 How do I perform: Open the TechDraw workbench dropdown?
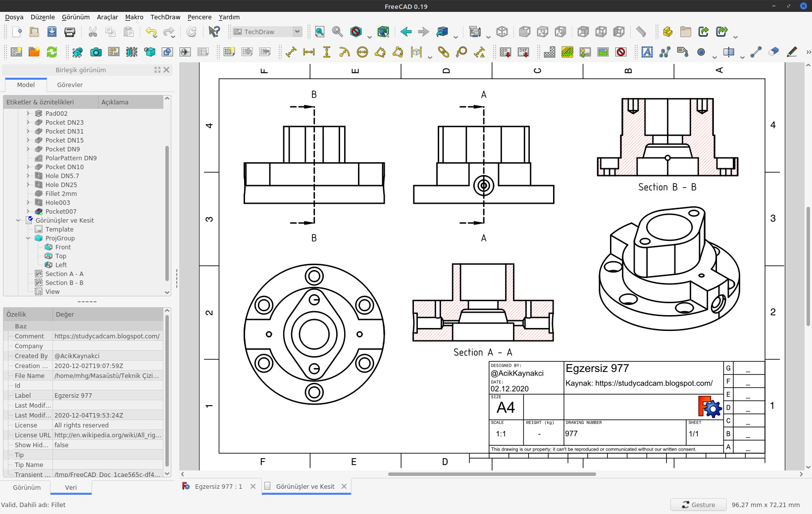[267, 32]
